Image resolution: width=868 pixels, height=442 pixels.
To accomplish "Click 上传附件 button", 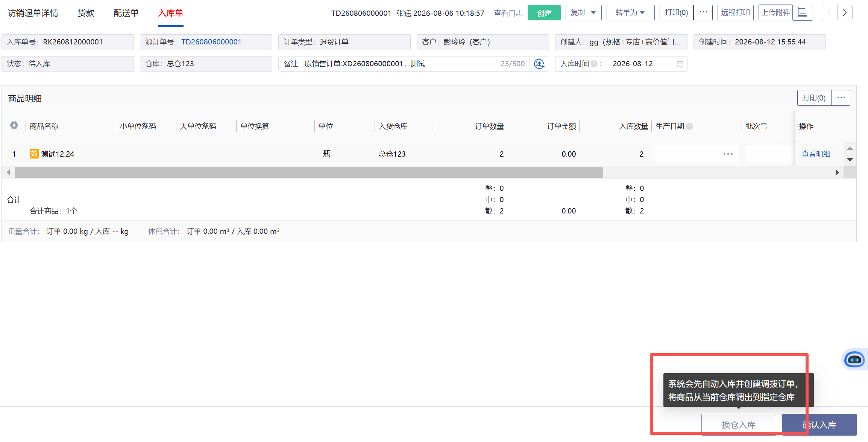I will coord(775,13).
